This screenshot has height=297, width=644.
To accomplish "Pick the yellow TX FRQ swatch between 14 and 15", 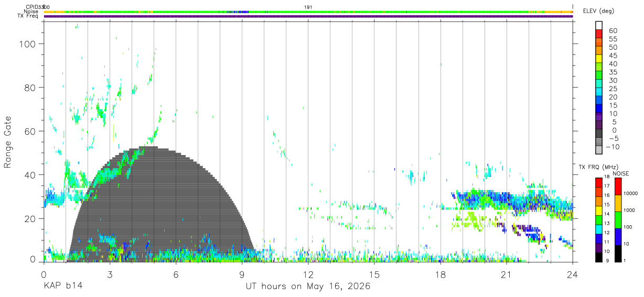I will [599, 210].
